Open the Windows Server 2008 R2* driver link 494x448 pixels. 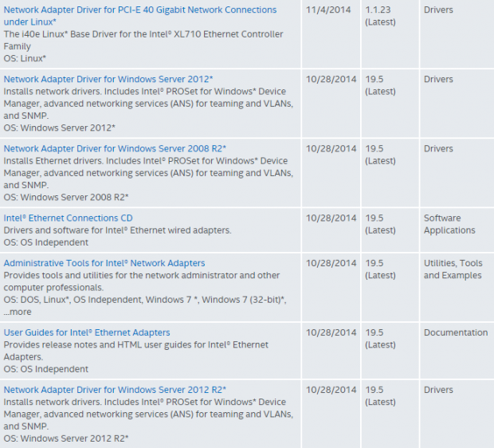(x=115, y=148)
